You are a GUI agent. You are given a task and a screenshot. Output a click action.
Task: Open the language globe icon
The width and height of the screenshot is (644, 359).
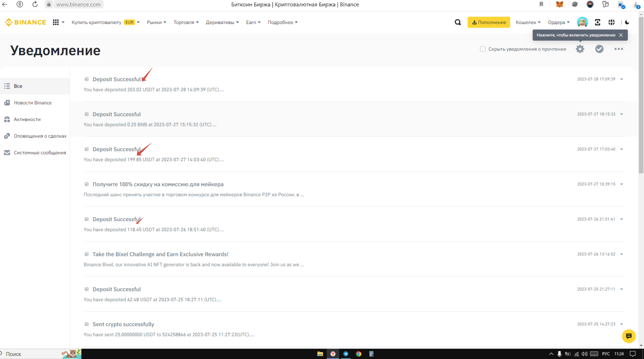click(x=611, y=23)
